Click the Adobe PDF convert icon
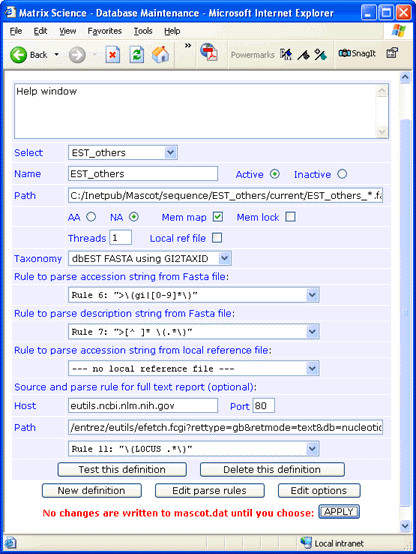Screen dimensions: 416x554 pos(209,53)
